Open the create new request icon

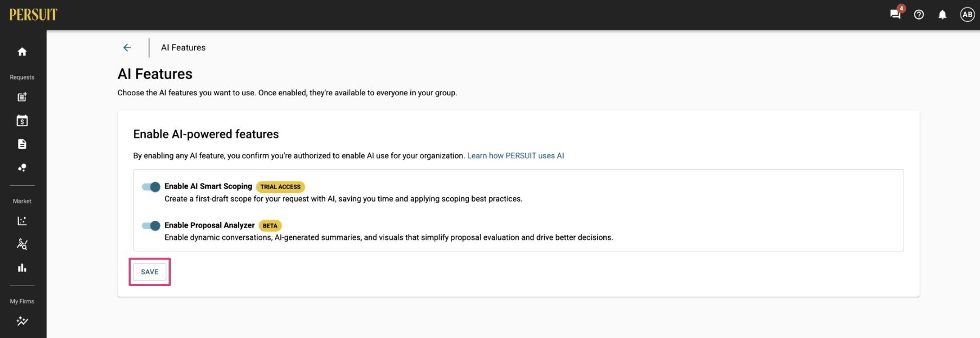click(22, 97)
